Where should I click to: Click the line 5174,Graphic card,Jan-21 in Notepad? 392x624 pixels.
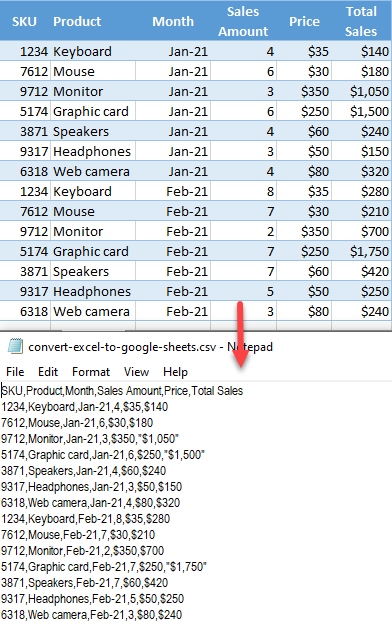[x=103, y=454]
